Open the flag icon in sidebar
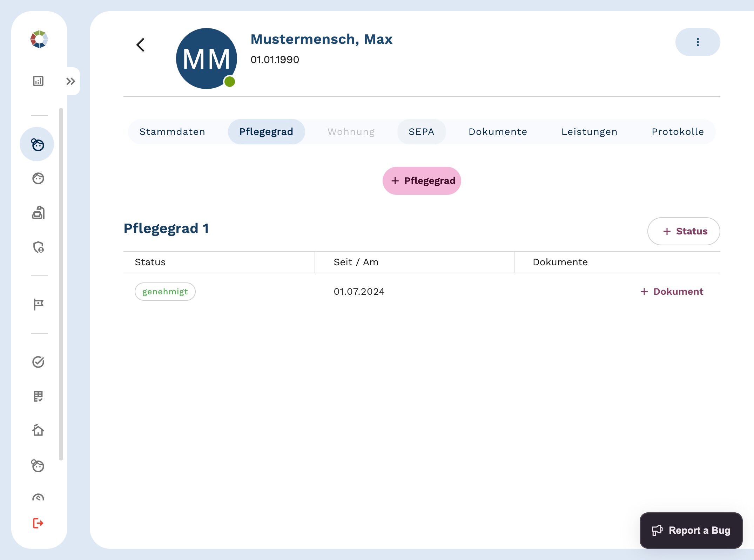Screen dimensions: 754x560 [x=38, y=304]
